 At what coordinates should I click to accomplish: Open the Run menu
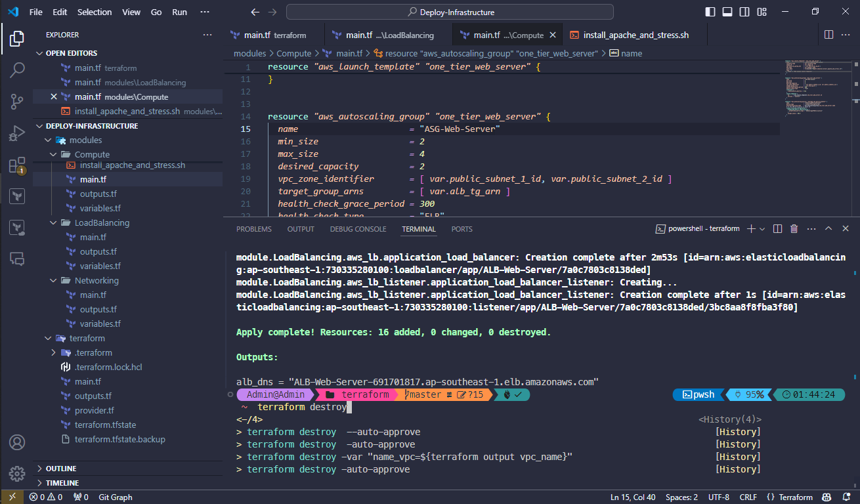(x=179, y=12)
